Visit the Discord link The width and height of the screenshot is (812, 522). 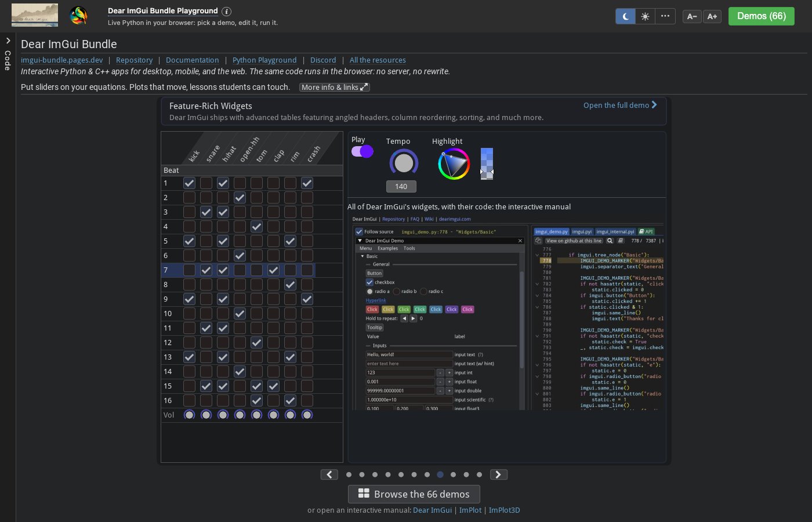click(323, 60)
